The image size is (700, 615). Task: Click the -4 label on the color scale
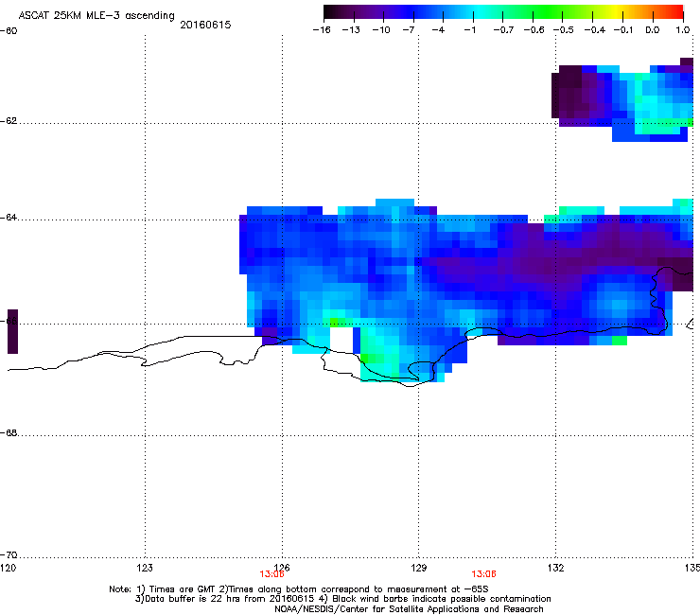(x=438, y=30)
